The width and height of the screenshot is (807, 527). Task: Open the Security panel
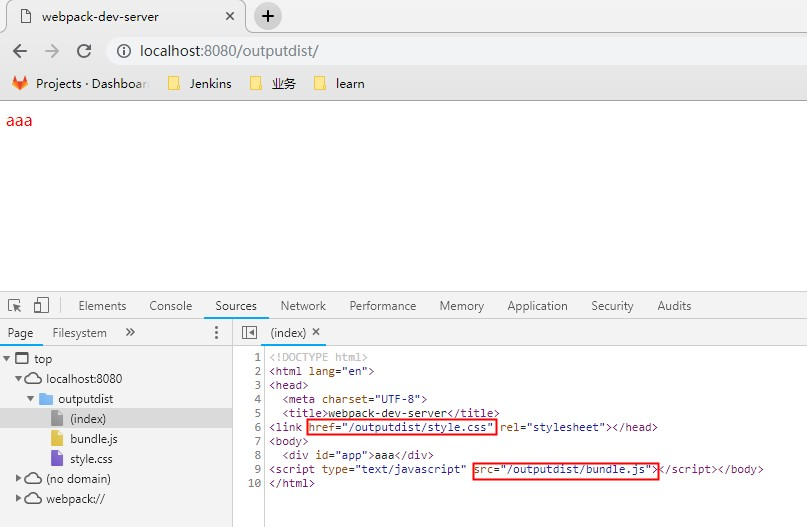click(x=612, y=306)
